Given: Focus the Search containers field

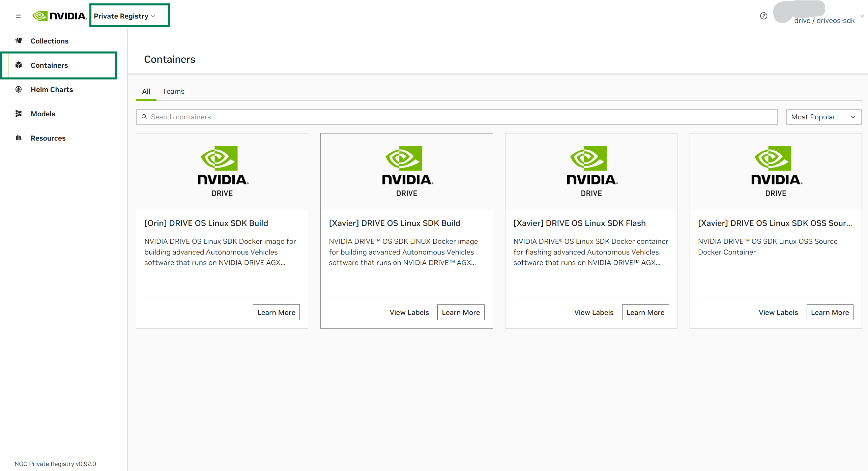Looking at the screenshot, I should pyautogui.click(x=457, y=117).
